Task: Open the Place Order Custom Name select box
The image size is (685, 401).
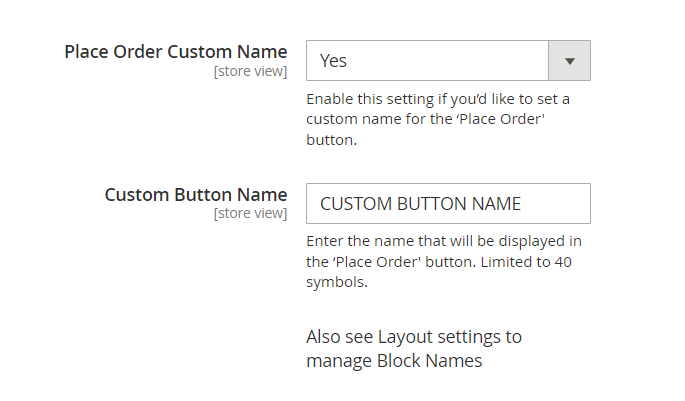Action: [448, 61]
